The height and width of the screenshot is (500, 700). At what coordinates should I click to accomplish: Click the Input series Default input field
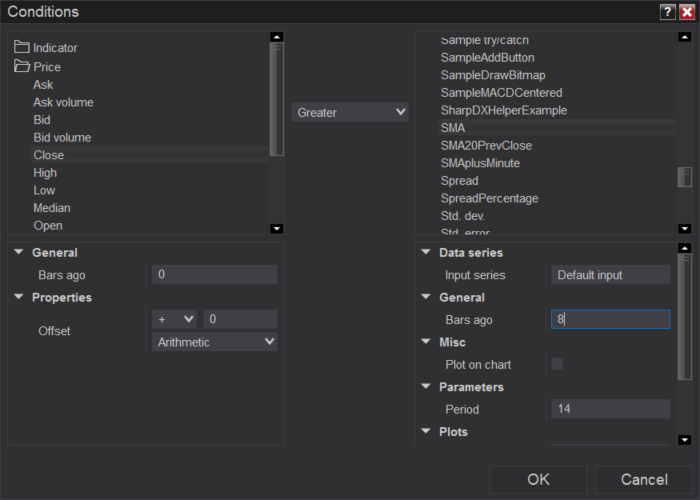pyautogui.click(x=610, y=275)
